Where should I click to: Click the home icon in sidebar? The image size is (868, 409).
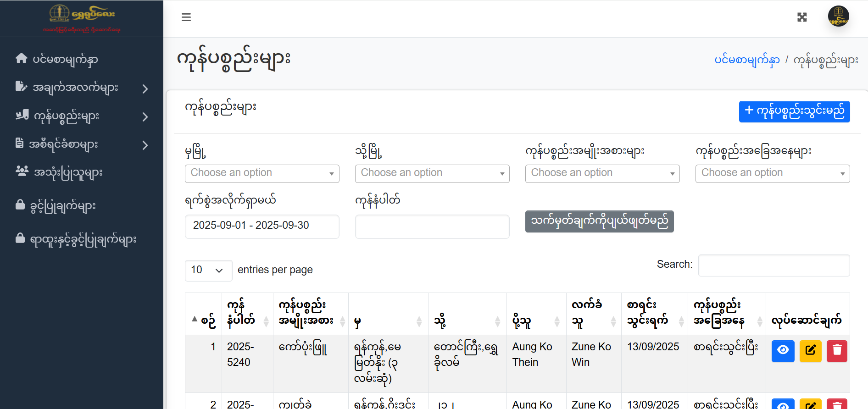tap(21, 58)
